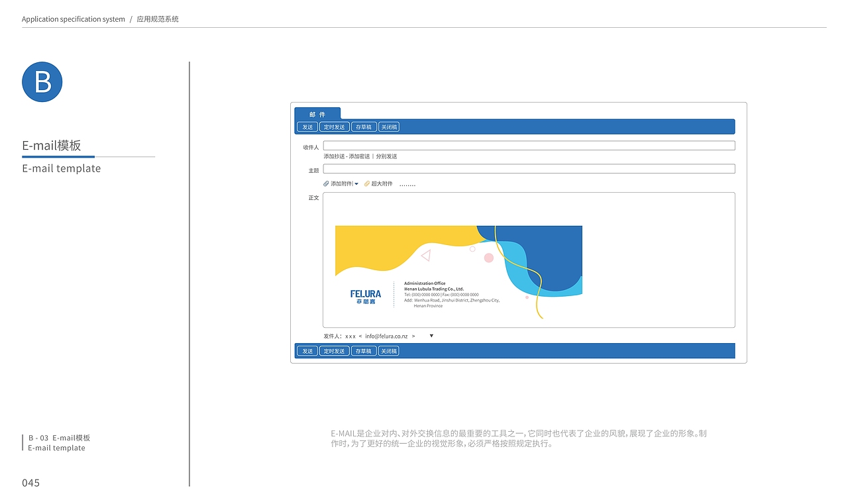Click the bottom 关闭稿 button

pos(389,351)
